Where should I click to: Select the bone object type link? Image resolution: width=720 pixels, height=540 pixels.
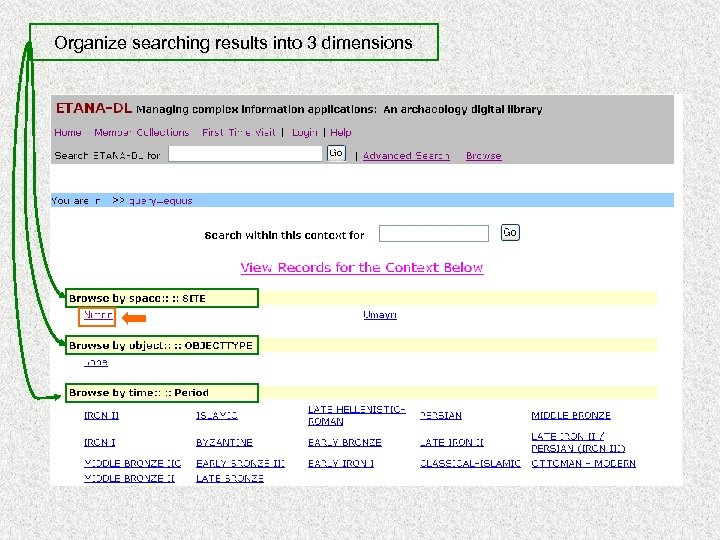(96, 362)
